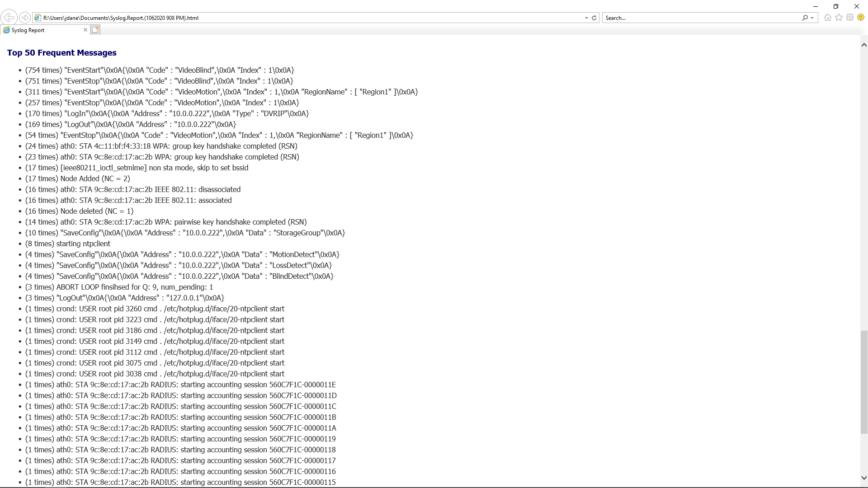Click the scrollbar up arrow
This screenshot has width=868, height=488.
(x=864, y=45)
